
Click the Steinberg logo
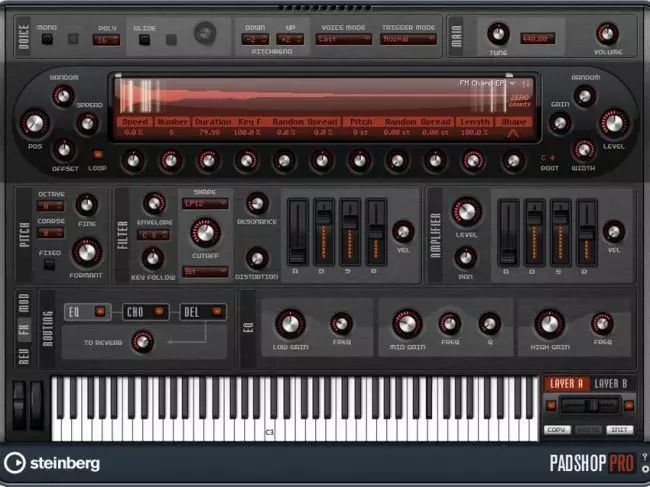click(x=52, y=463)
